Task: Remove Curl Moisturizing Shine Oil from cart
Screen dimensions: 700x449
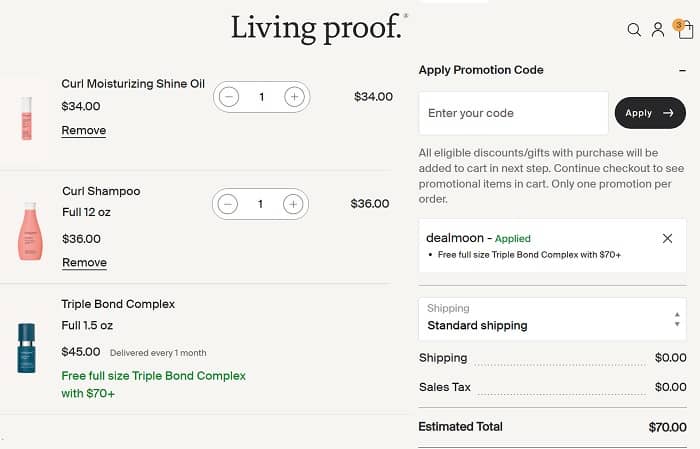Action: [84, 131]
